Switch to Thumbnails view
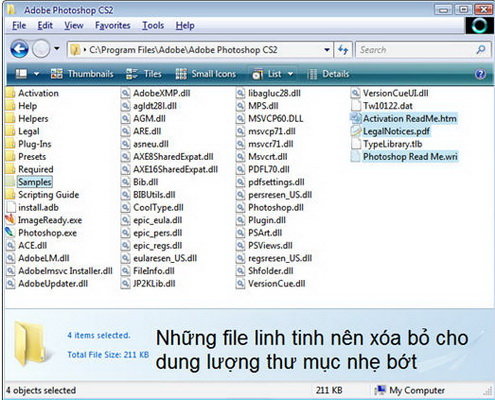Viewport: 495px width, 400px height. (82, 74)
